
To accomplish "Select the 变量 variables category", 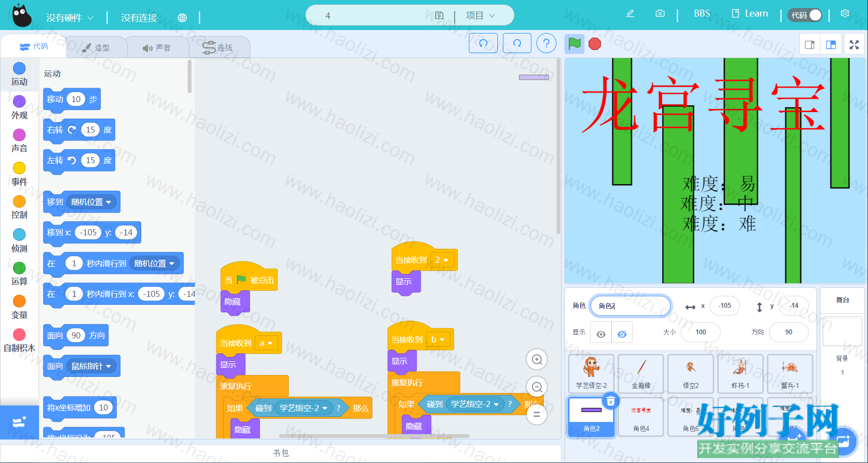I will 19,307.
